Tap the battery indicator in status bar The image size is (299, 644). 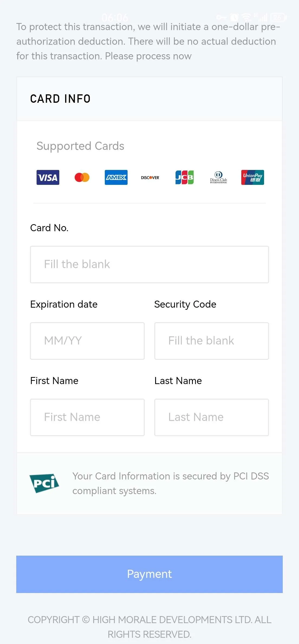pyautogui.click(x=278, y=18)
